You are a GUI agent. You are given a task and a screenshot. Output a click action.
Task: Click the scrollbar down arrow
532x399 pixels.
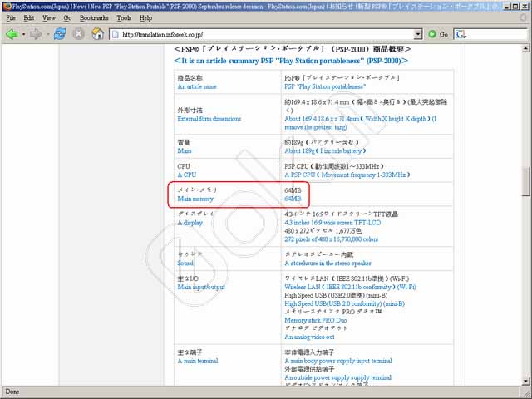[x=525, y=381]
